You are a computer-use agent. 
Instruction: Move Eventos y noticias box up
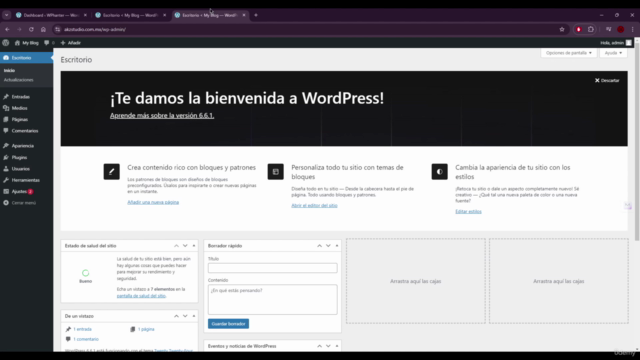tap(320, 346)
